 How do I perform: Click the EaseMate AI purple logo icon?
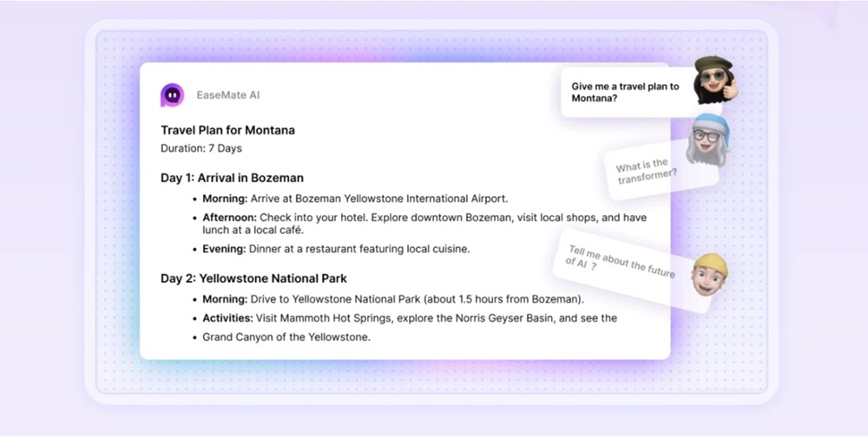coord(172,95)
